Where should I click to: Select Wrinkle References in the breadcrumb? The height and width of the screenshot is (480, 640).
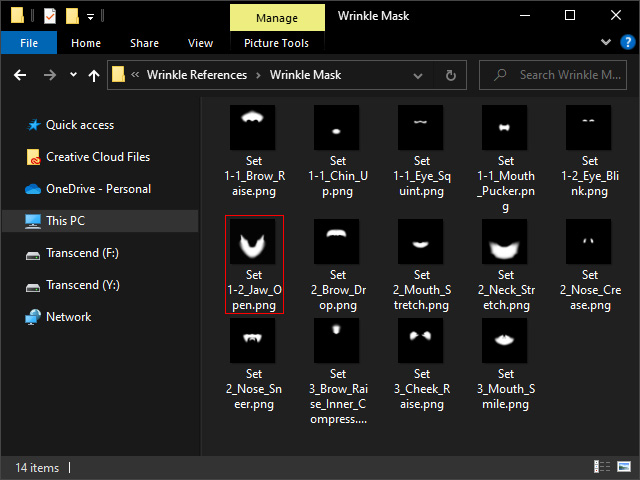[197, 75]
